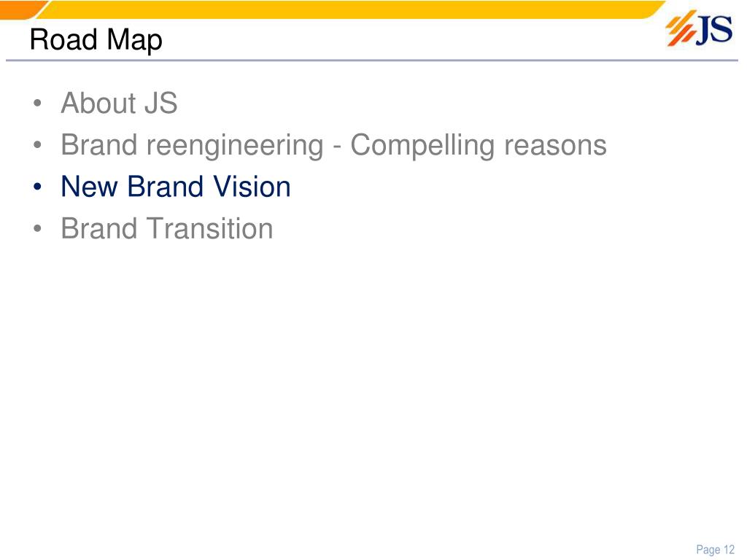Image resolution: width=747 pixels, height=560 pixels.
Task: Select the bullet dot before About JS
Action: pyautogui.click(x=38, y=104)
